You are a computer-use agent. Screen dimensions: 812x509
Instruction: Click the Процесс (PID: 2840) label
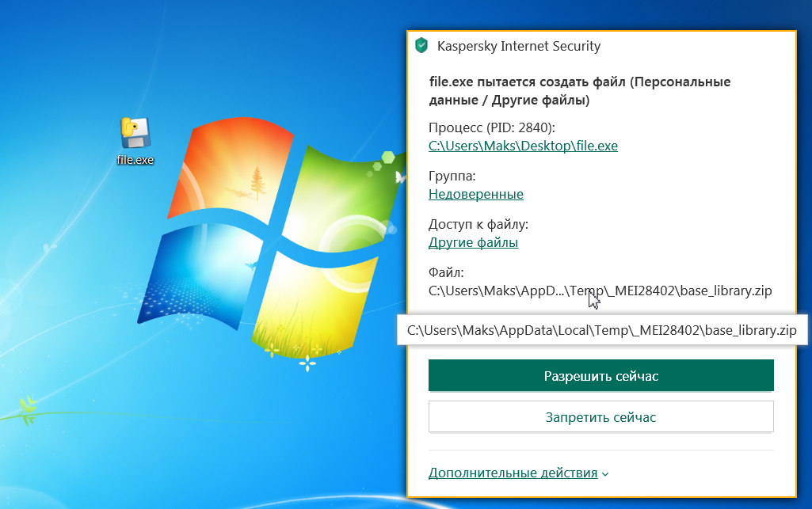pos(492,127)
